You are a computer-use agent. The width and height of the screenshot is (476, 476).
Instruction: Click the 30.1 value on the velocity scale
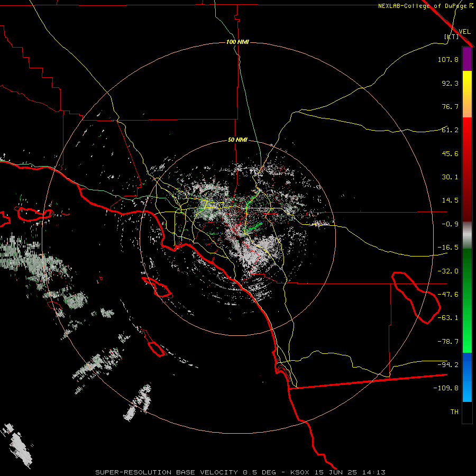tap(450, 177)
